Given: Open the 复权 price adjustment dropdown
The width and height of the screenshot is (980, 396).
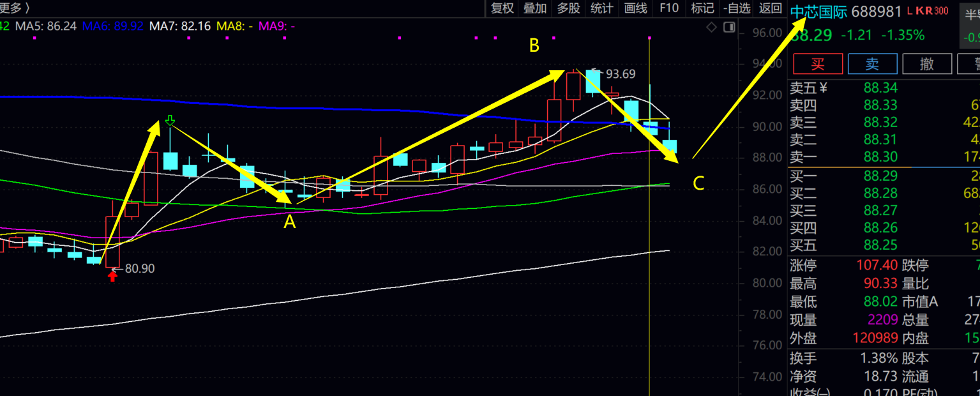Looking at the screenshot, I should pyautogui.click(x=502, y=8).
